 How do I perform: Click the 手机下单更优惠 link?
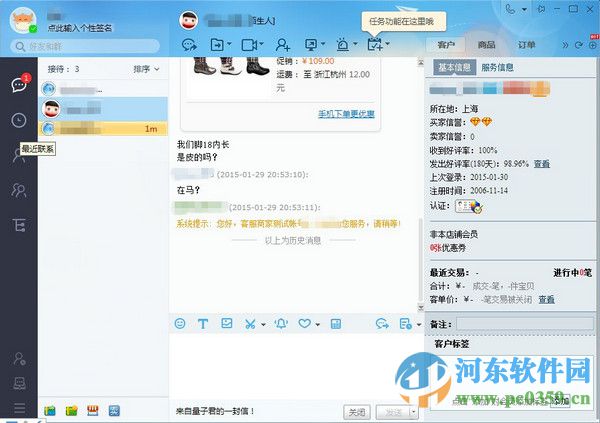coord(346,114)
